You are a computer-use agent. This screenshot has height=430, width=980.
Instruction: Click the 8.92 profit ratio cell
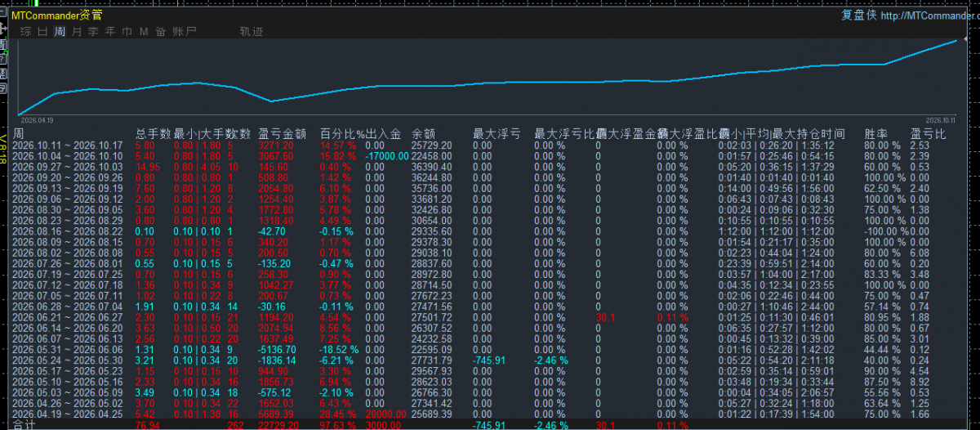point(921,381)
